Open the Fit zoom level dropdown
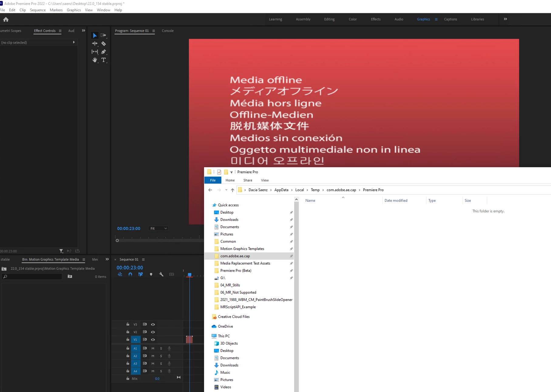 coord(158,228)
